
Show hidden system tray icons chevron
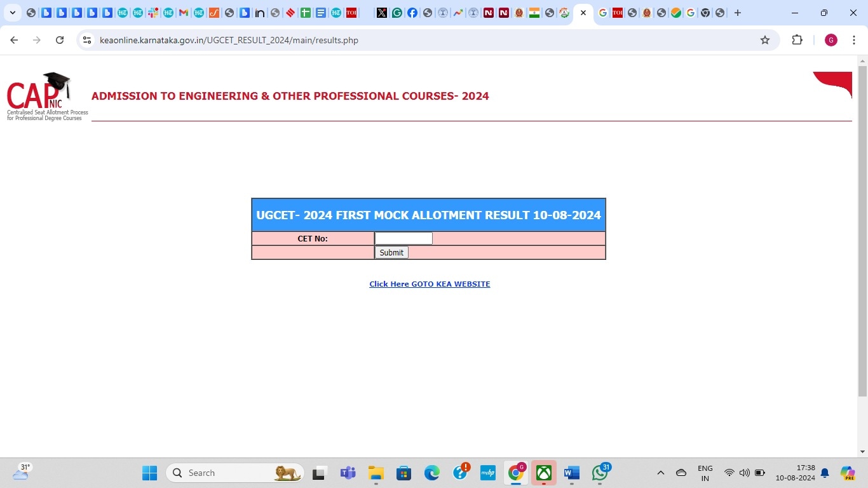[x=661, y=473]
